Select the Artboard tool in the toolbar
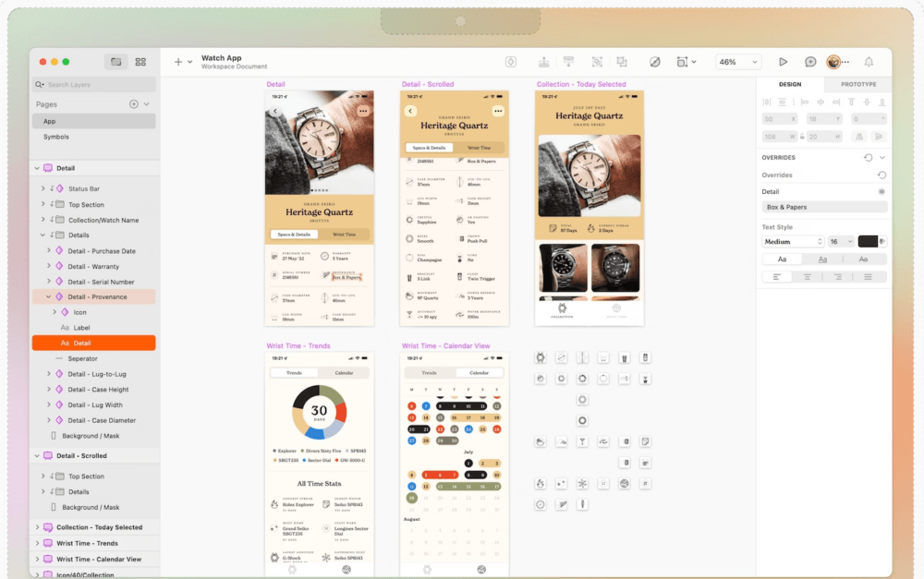This screenshot has width=924, height=579. [x=681, y=61]
